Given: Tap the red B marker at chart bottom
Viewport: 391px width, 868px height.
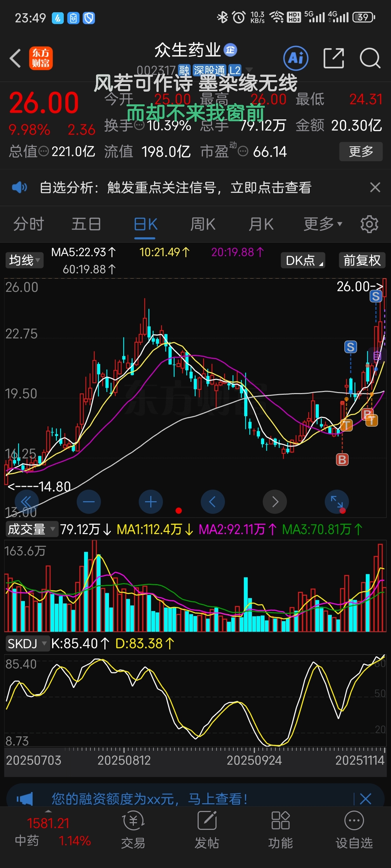Looking at the screenshot, I should tap(342, 460).
